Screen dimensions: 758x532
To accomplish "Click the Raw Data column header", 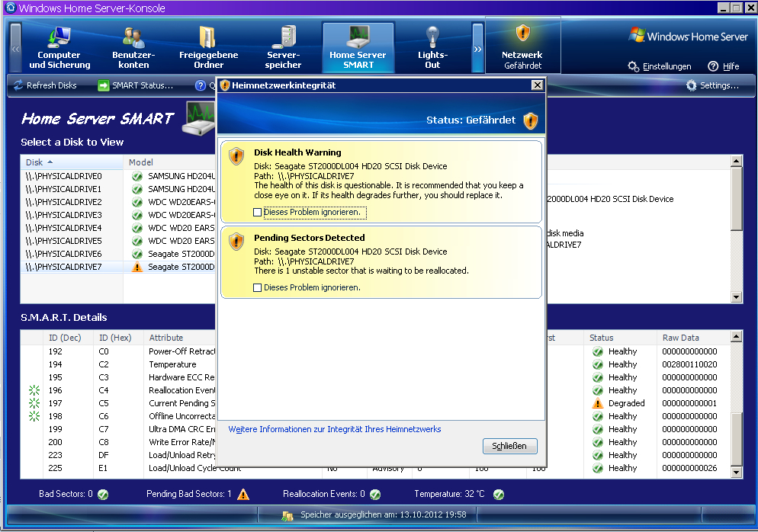I will pos(692,338).
